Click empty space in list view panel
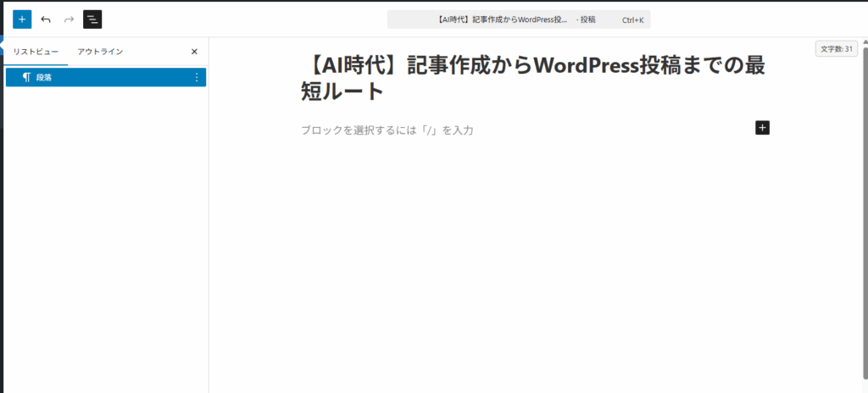This screenshot has height=393, width=868. point(105,237)
